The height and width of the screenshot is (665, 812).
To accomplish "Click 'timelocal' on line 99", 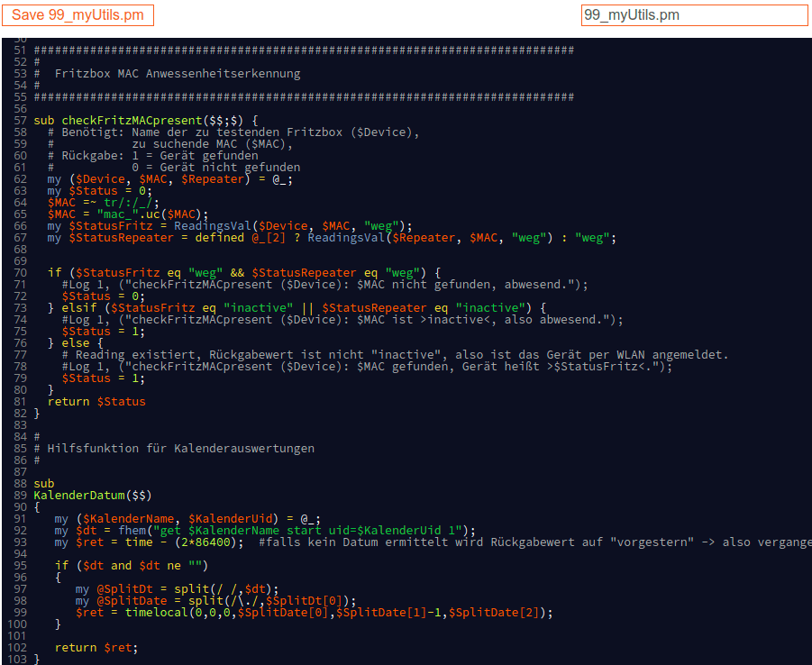I will [x=157, y=613].
